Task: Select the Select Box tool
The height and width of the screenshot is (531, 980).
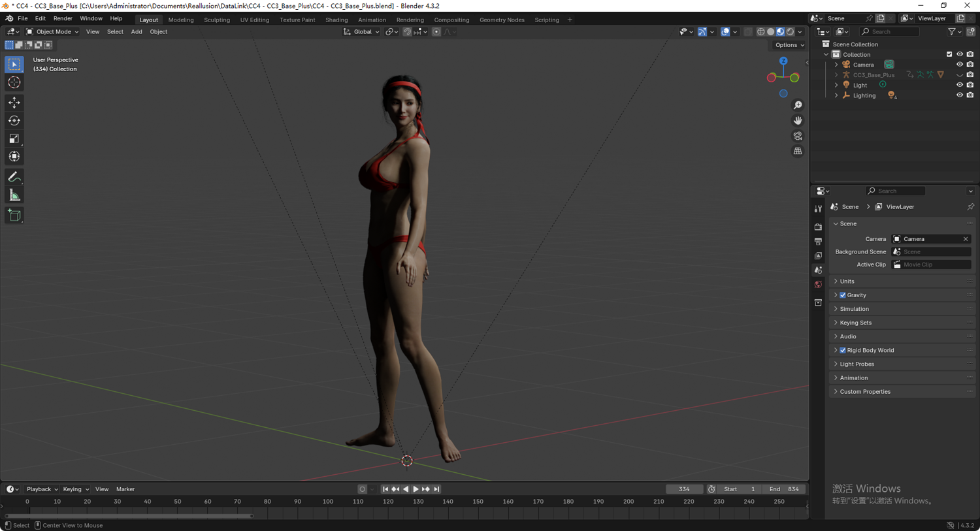Action: (14, 65)
